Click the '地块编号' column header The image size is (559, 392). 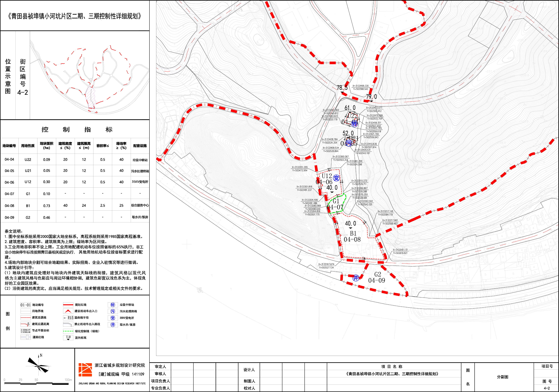(x=9, y=146)
